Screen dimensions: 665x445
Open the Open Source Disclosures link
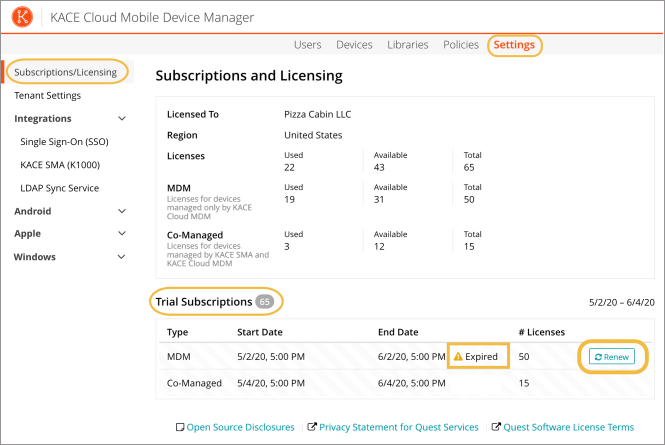point(240,427)
